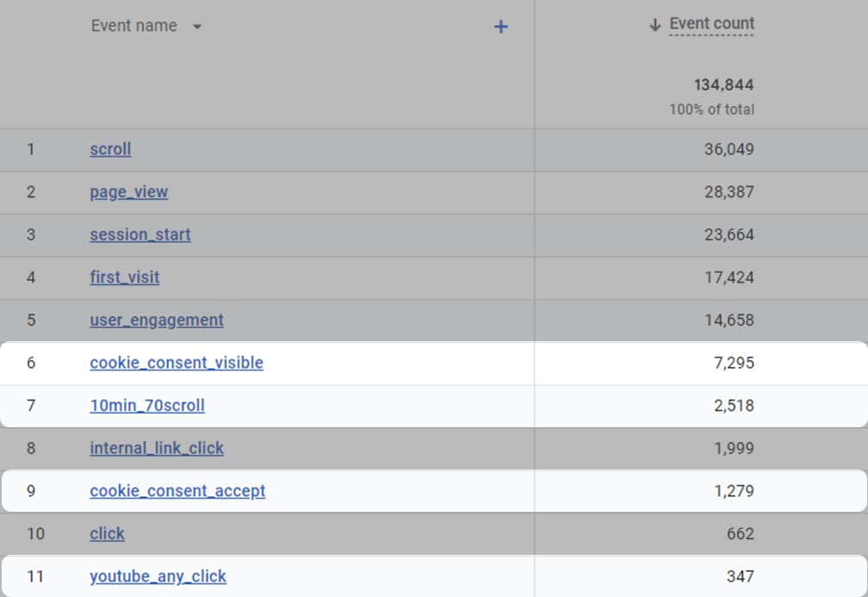Open the user_engagement event link
Viewport: 868px width, 597px height.
click(x=156, y=320)
